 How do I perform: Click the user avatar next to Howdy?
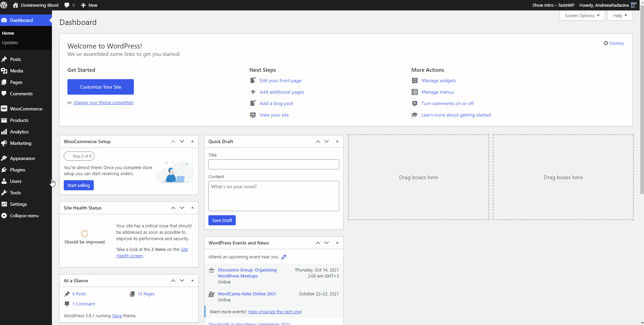click(634, 5)
